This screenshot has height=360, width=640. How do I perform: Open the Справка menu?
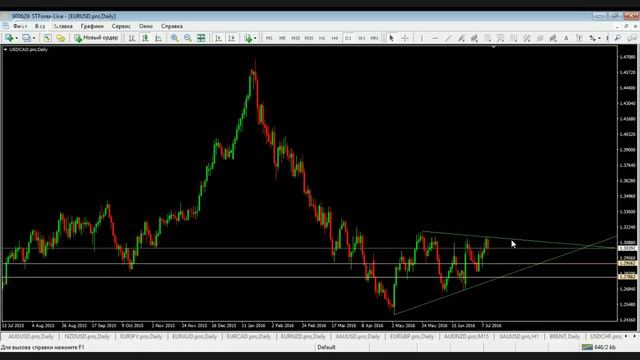tap(172, 26)
